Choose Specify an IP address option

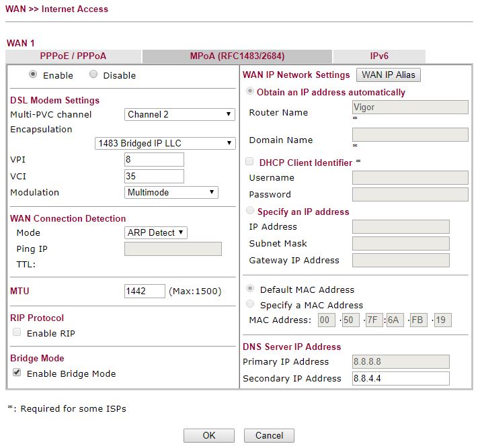pos(251,211)
